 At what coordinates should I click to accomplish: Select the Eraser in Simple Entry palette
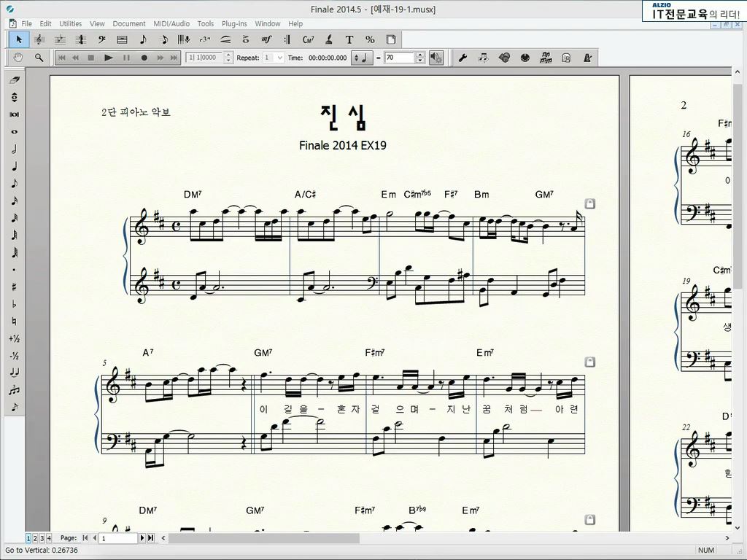tap(15, 80)
